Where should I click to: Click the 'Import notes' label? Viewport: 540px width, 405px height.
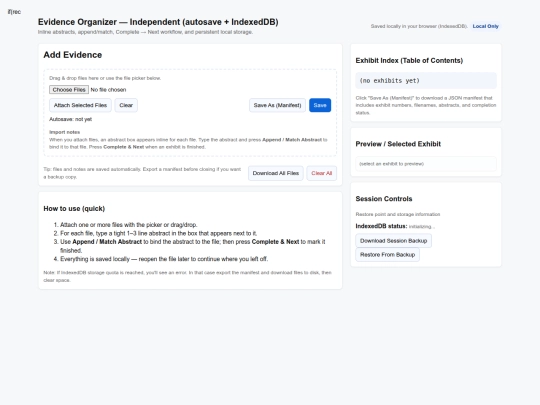point(64,132)
